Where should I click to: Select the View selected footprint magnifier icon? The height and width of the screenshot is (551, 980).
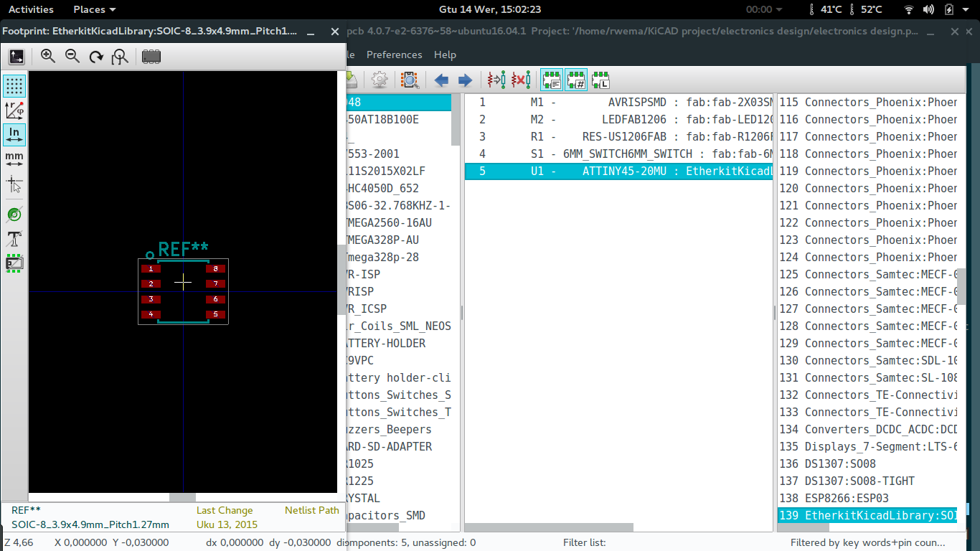point(410,80)
